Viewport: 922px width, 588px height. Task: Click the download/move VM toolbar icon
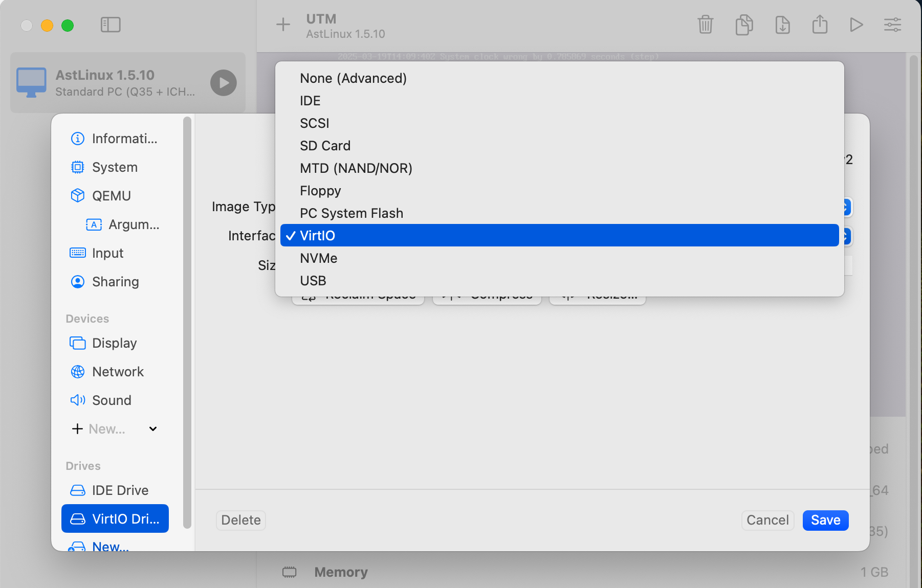coord(782,25)
